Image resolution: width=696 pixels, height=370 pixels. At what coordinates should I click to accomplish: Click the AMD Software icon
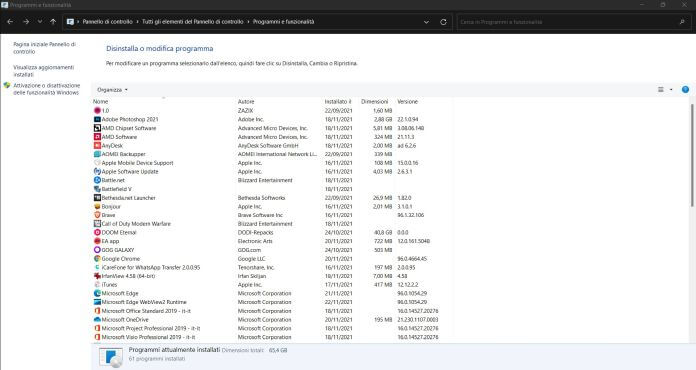click(97, 137)
